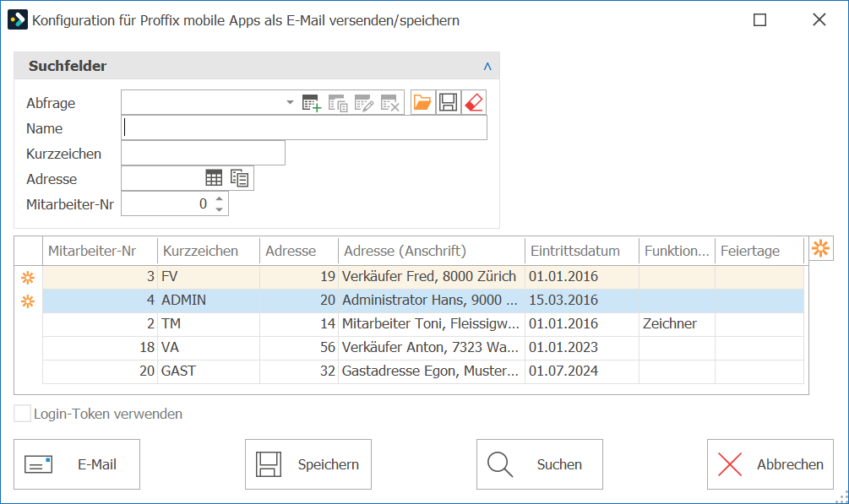This screenshot has width=849, height=504.
Task: Sort by the Eintrittsdatum column header
Action: point(582,252)
